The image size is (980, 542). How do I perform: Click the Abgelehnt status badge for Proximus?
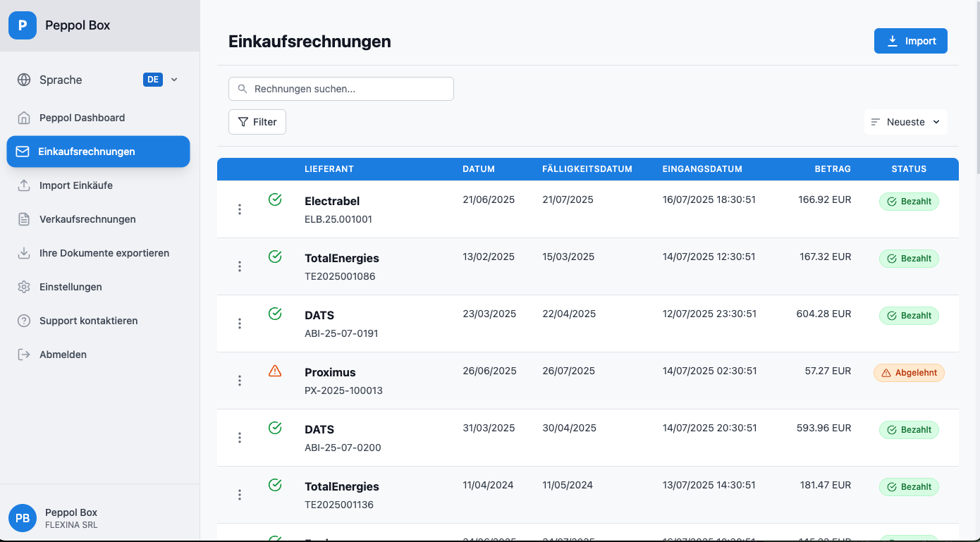tap(909, 373)
